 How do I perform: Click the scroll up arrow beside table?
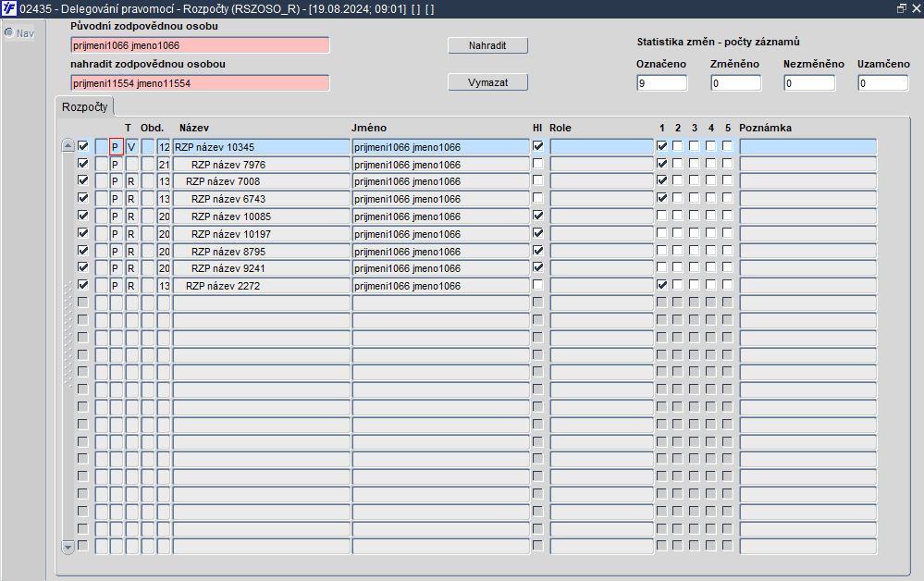pyautogui.click(x=68, y=145)
